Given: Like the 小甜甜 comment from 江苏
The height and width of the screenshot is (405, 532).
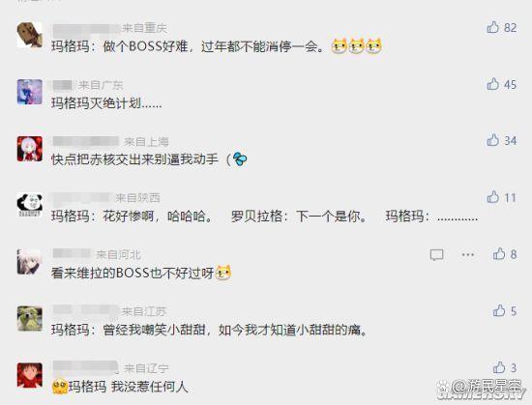Looking at the screenshot, I should (x=499, y=310).
